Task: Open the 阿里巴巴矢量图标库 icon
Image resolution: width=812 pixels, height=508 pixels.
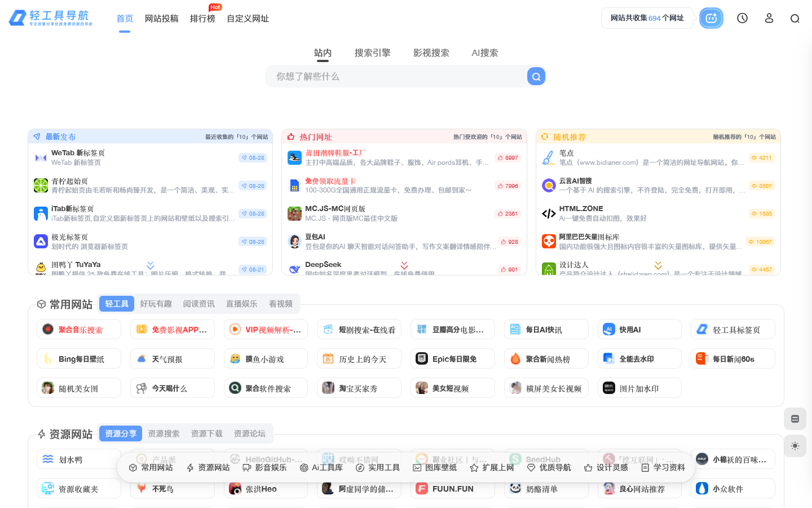Action: (x=549, y=242)
